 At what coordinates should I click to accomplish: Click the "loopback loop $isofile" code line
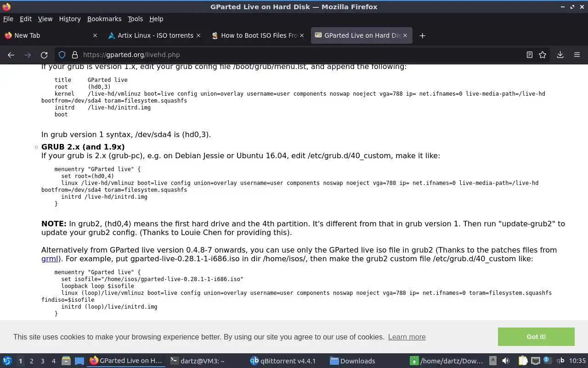coord(97,286)
